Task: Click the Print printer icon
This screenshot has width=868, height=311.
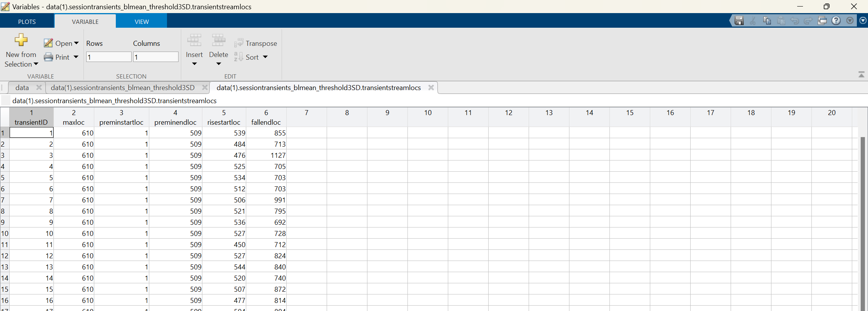Action: tap(48, 57)
